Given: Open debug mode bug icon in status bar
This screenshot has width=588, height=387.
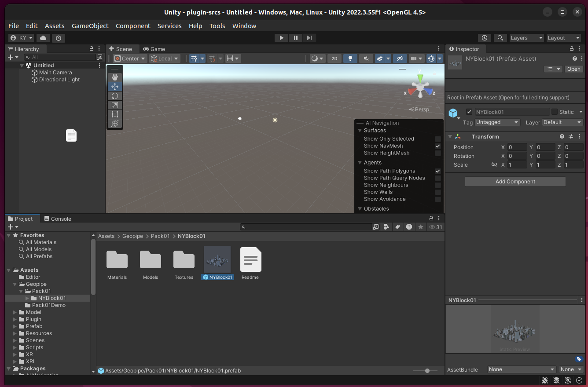Looking at the screenshot, I should (x=545, y=380).
